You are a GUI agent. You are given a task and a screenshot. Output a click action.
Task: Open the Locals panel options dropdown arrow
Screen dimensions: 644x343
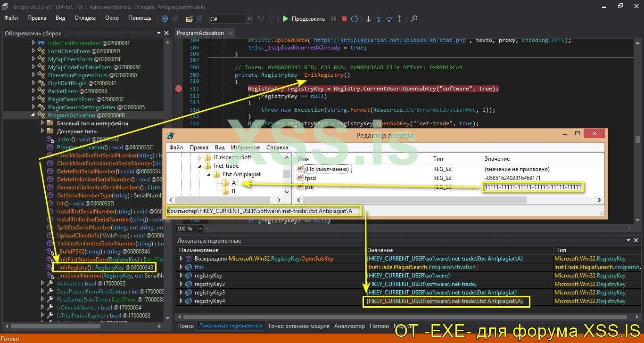(629, 240)
